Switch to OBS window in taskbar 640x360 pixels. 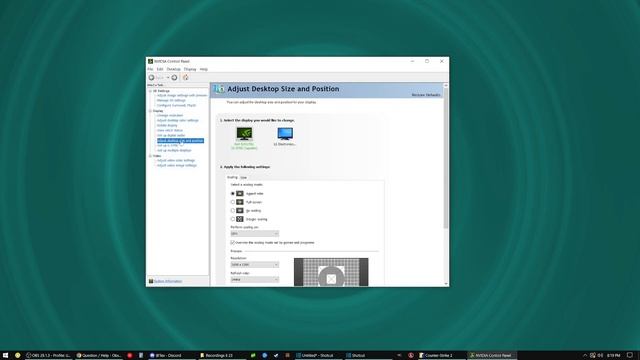[x=48, y=356]
